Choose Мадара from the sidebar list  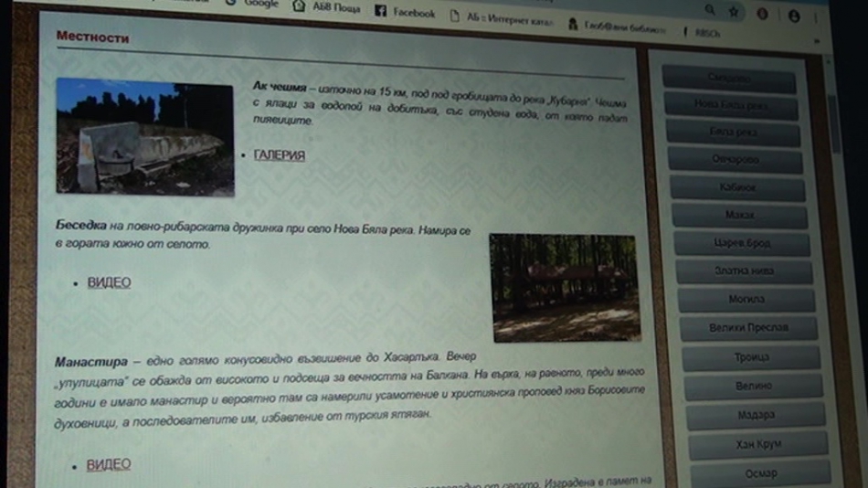[755, 415]
